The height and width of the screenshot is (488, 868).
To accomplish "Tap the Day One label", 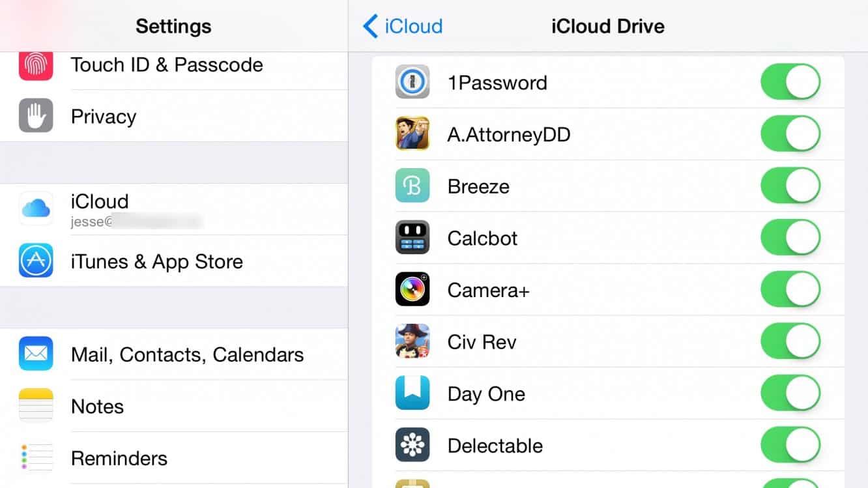I will (x=486, y=394).
